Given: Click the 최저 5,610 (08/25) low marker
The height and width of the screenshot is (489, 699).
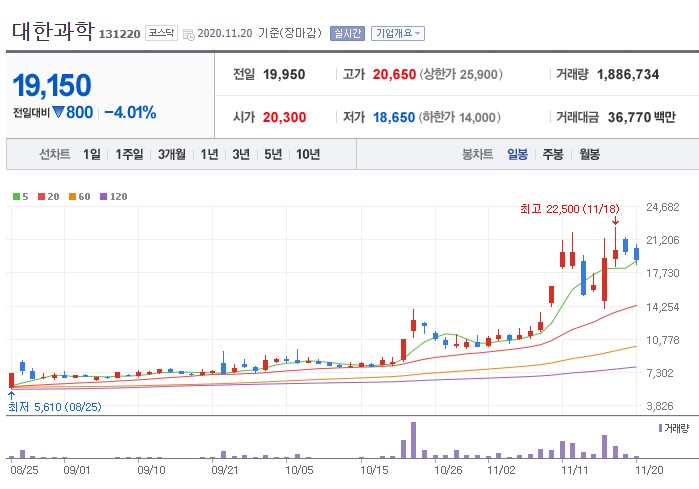Looking at the screenshot, I should tap(54, 407).
